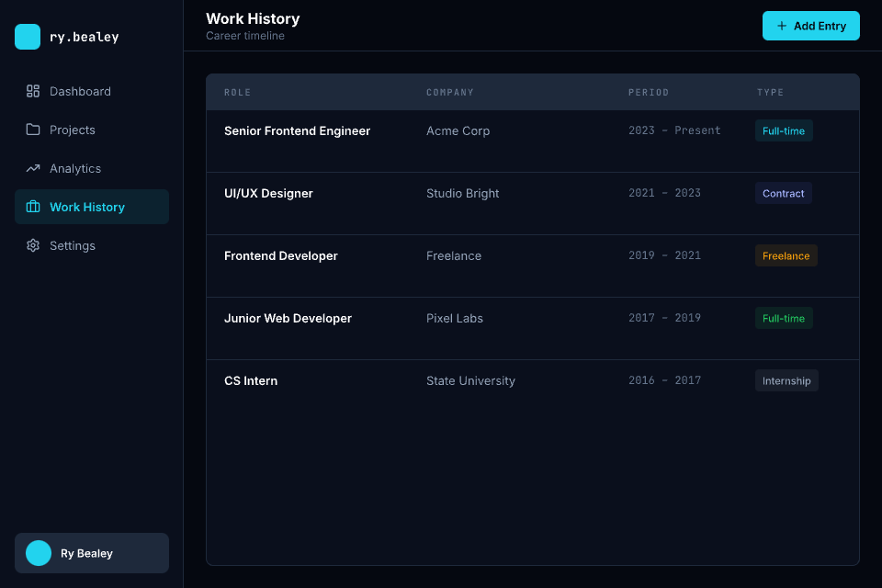This screenshot has height=588, width=882.
Task: Click the Projects folder icon
Action: pyautogui.click(x=33, y=130)
